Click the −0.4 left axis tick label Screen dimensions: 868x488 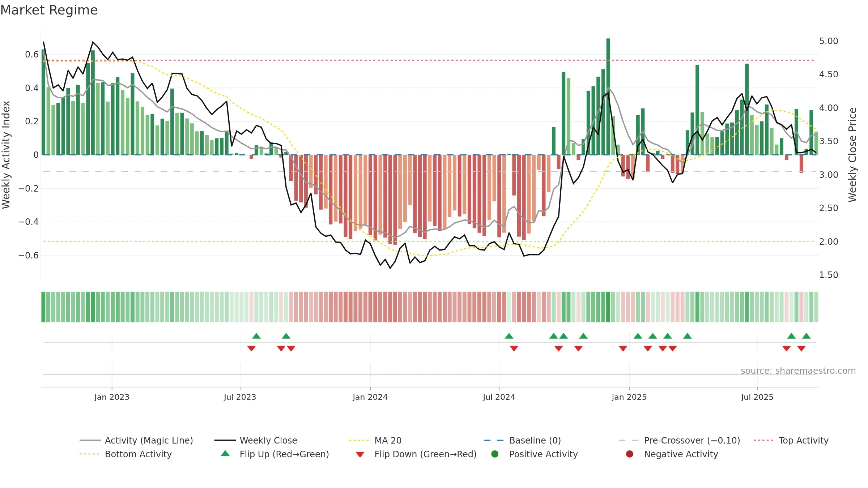29,222
